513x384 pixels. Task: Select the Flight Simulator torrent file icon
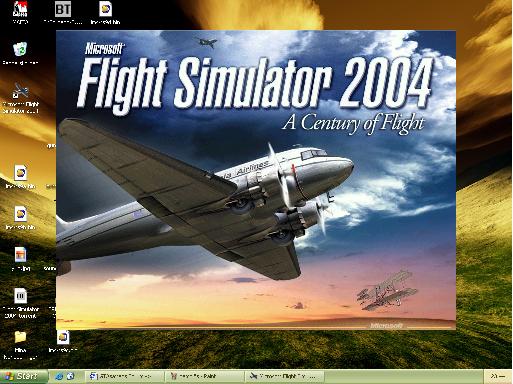coord(21,303)
